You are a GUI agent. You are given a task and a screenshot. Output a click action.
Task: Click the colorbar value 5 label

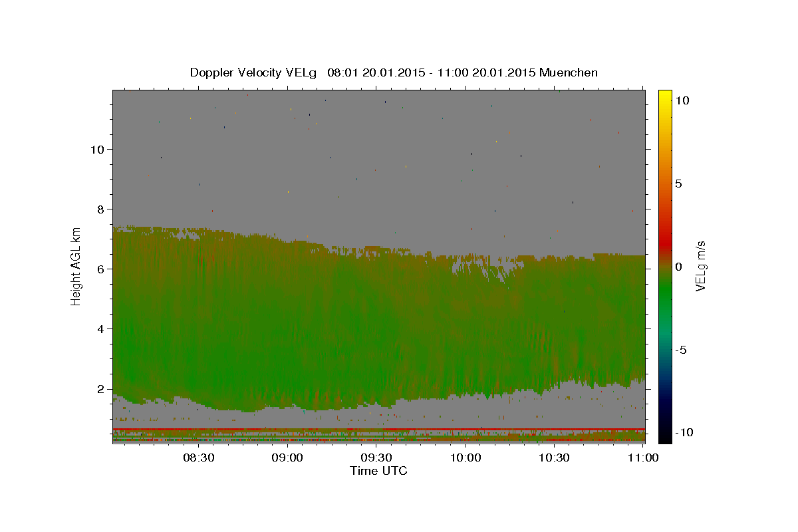679,184
